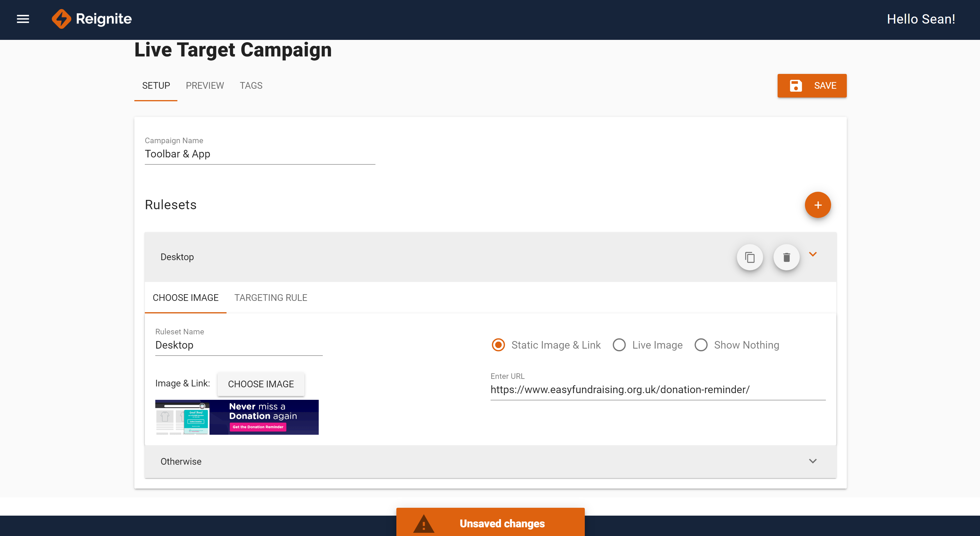Click the Donation Reminder banner thumbnail
This screenshot has height=536, width=980.
(x=237, y=417)
